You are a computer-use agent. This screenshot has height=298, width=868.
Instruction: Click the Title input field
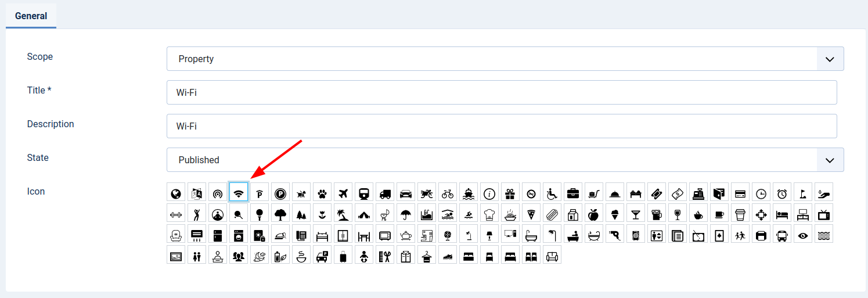(x=502, y=93)
